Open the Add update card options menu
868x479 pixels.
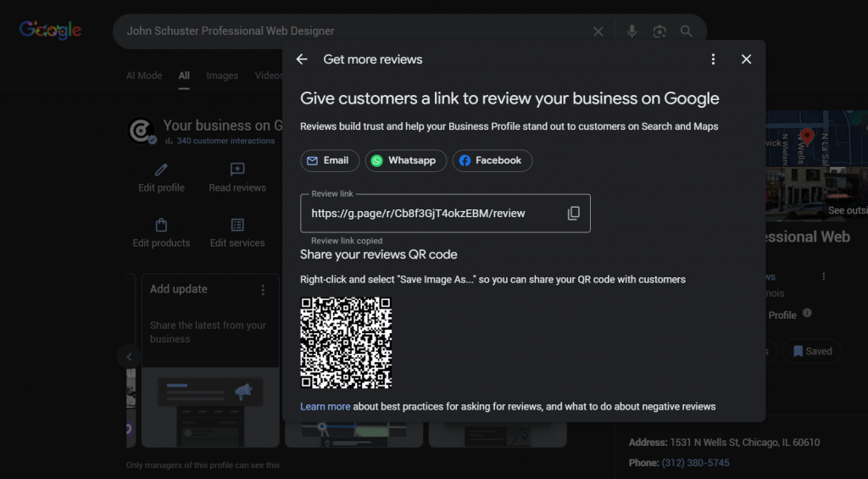pos(263,290)
